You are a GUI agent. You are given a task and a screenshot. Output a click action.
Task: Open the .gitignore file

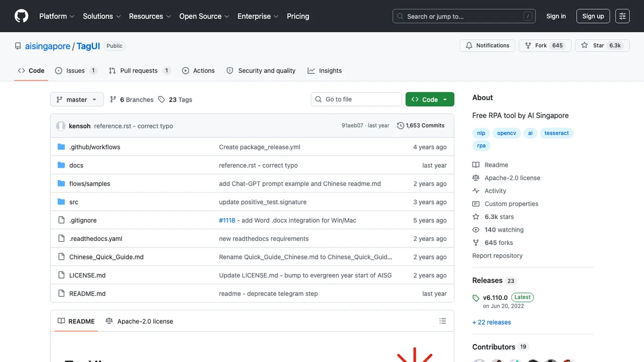click(83, 220)
